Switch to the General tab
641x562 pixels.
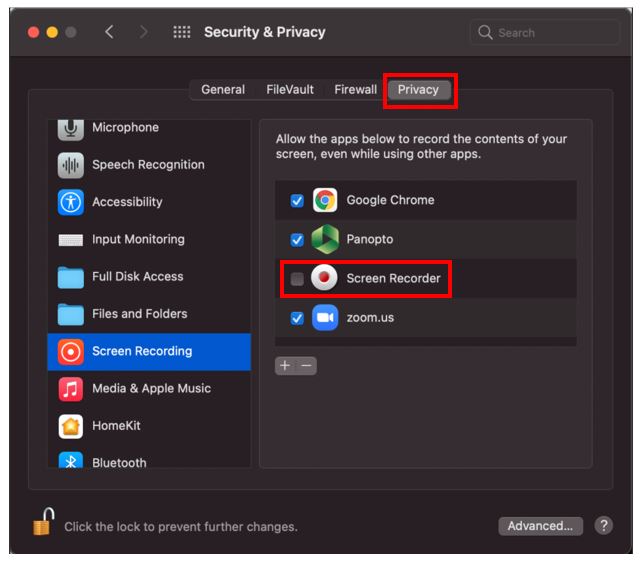pos(223,90)
